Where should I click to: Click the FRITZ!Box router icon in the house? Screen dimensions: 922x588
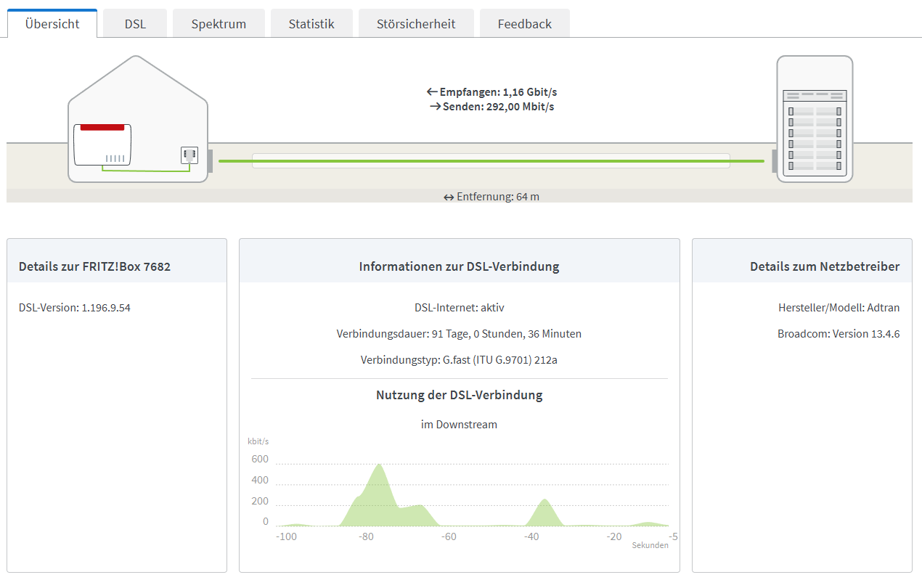(102, 144)
